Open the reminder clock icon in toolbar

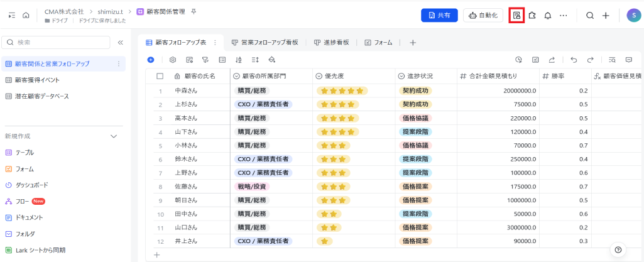click(x=519, y=60)
